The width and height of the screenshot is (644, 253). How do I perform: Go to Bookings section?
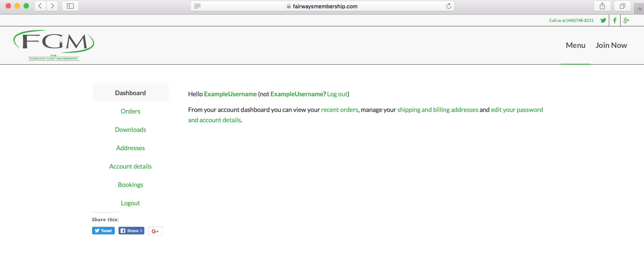coord(130,185)
